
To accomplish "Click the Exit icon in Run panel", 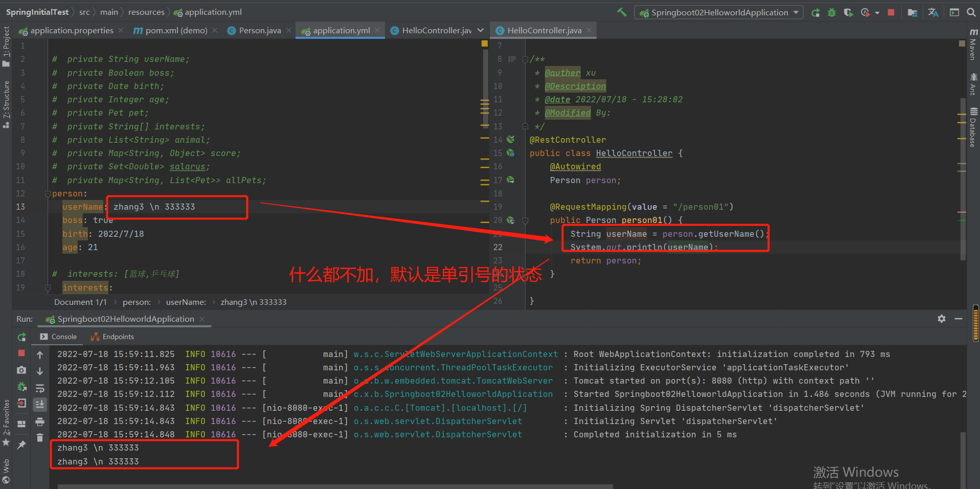I will pos(21,404).
